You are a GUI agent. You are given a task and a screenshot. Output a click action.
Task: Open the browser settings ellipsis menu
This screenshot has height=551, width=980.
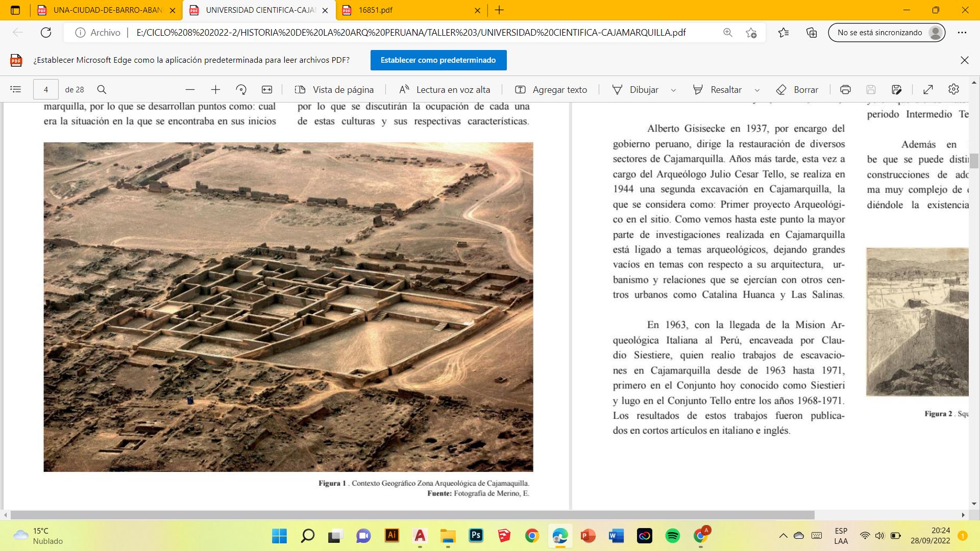(962, 32)
